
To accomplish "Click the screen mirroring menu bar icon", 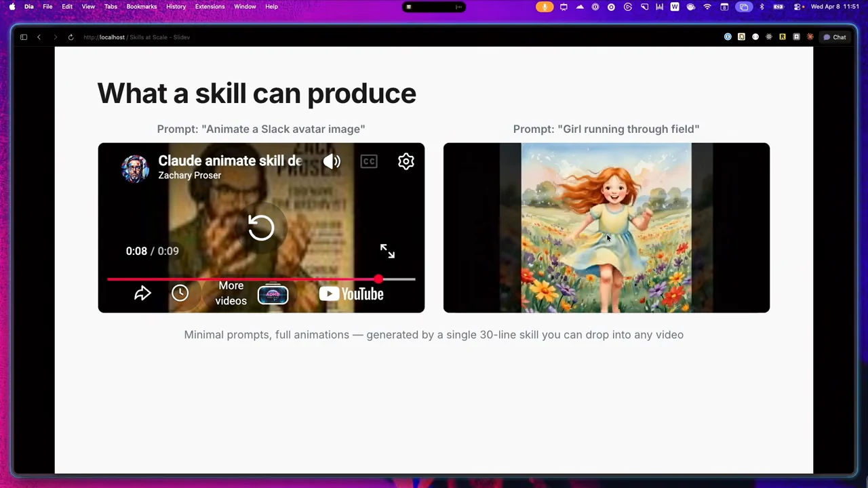I will pyautogui.click(x=744, y=7).
